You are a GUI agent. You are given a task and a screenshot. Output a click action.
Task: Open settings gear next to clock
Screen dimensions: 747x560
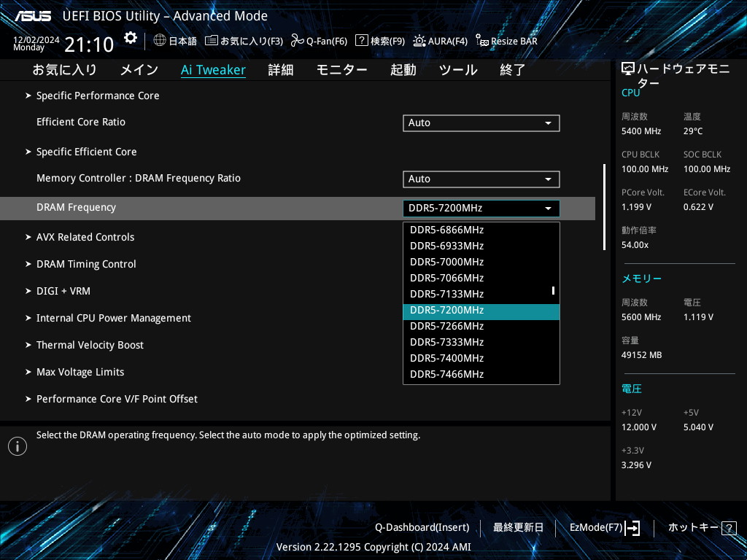click(x=130, y=38)
